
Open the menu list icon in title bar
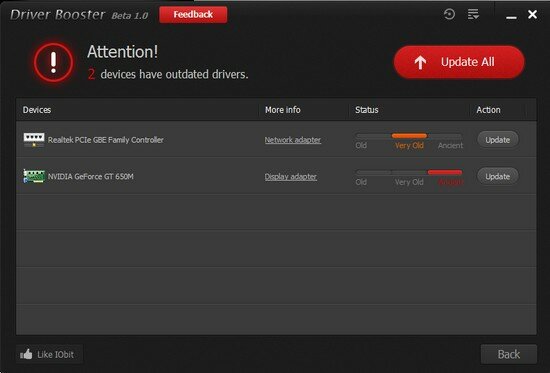[x=473, y=14]
